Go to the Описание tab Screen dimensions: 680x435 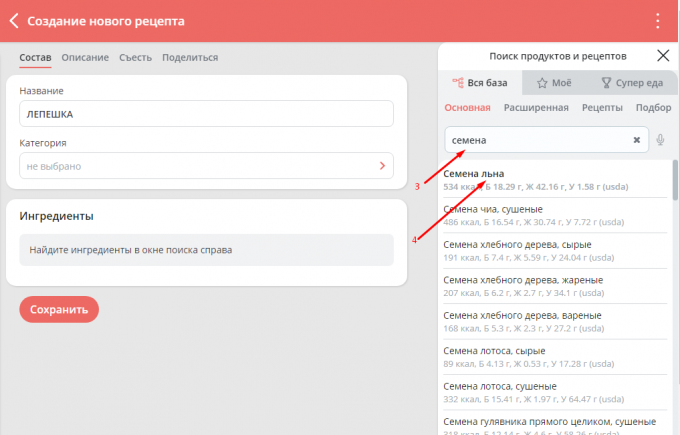click(85, 58)
